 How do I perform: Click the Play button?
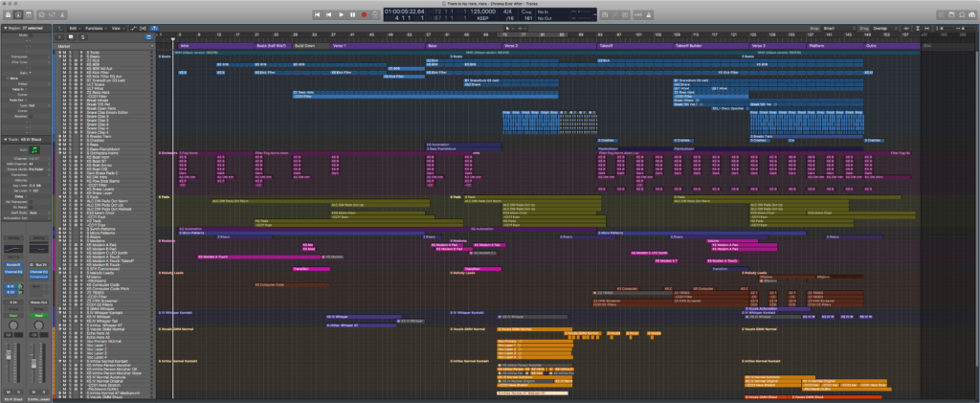342,14
